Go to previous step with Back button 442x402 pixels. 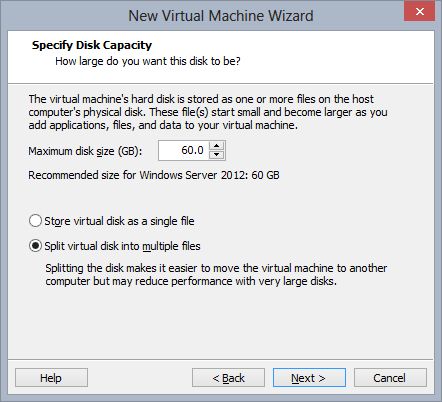(228, 378)
